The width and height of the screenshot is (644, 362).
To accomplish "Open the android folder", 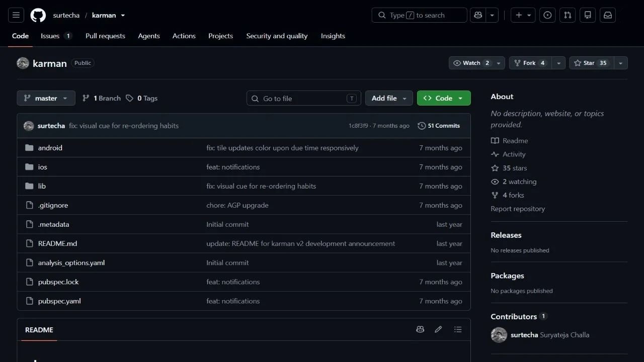I will click(50, 148).
